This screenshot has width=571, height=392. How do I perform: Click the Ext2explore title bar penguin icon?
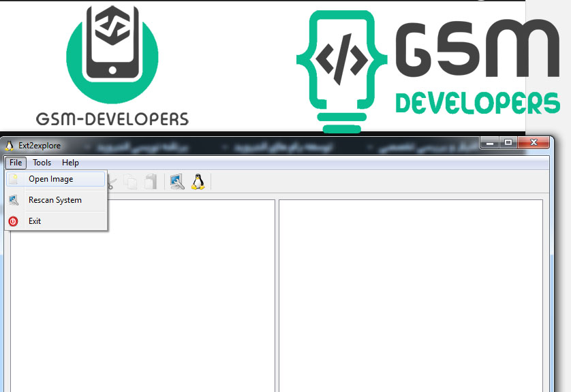(x=9, y=146)
